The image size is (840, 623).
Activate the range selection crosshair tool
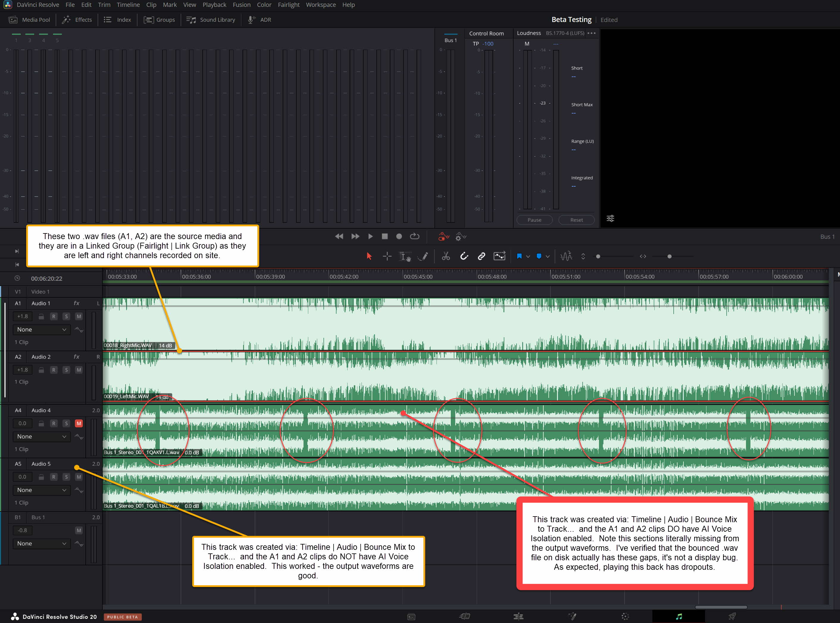(x=387, y=256)
